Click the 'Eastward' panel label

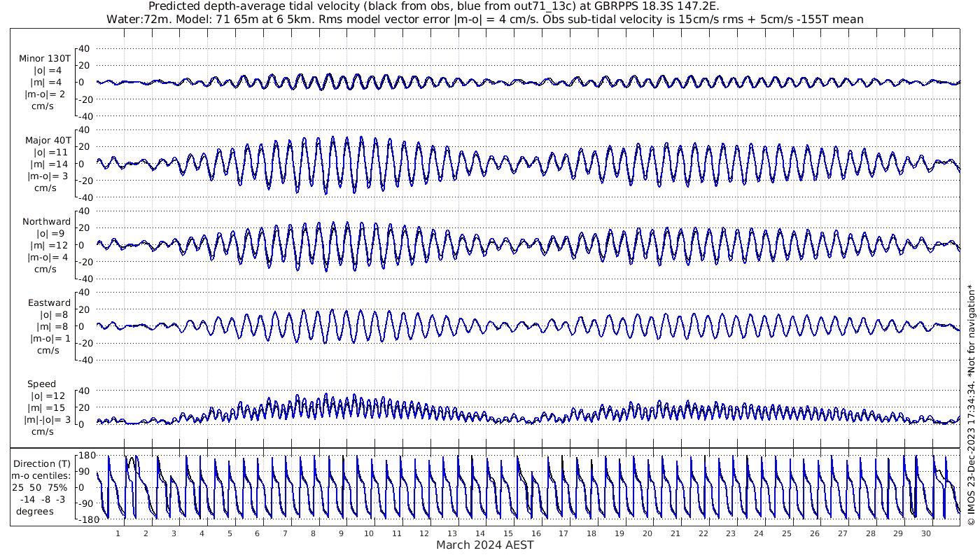[49, 302]
